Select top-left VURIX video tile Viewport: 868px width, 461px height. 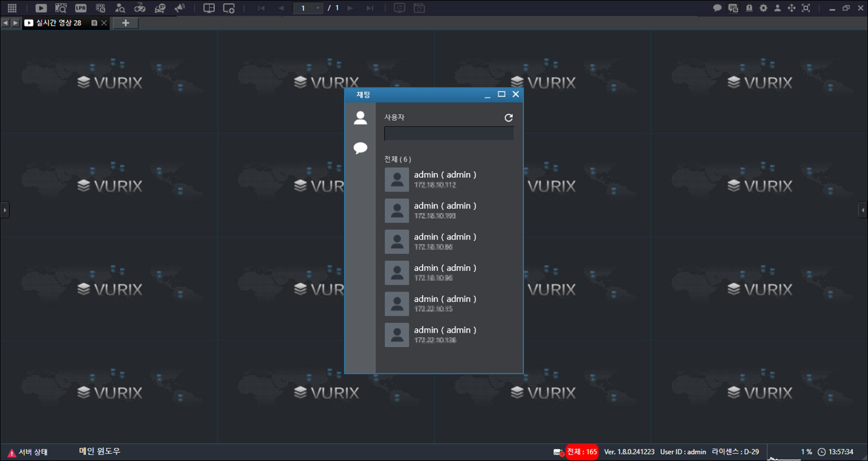(109, 82)
